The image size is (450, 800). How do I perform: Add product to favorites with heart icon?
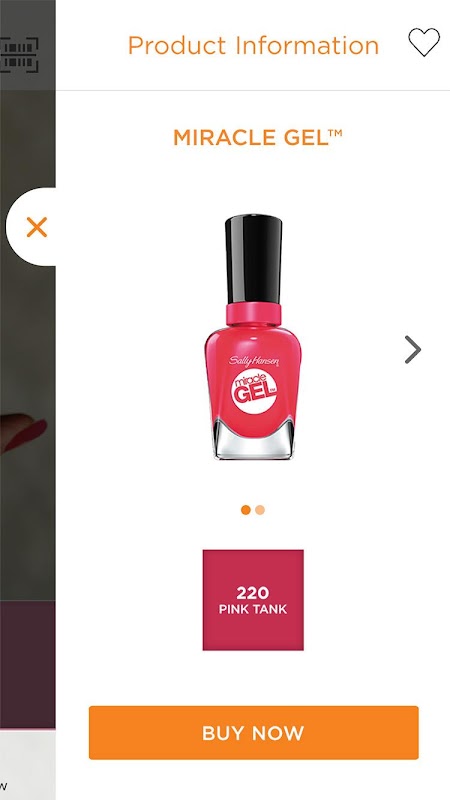[x=423, y=42]
